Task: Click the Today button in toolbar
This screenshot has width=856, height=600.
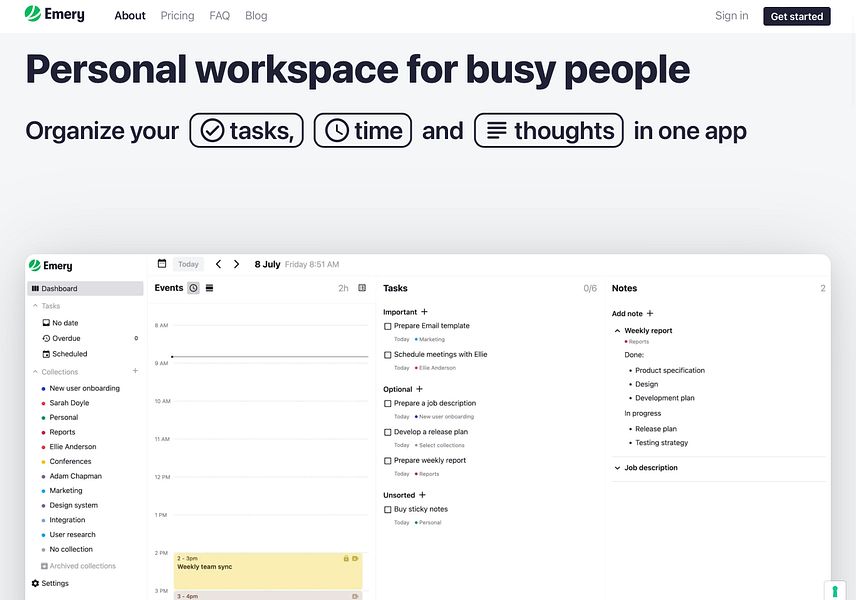Action: (188, 264)
